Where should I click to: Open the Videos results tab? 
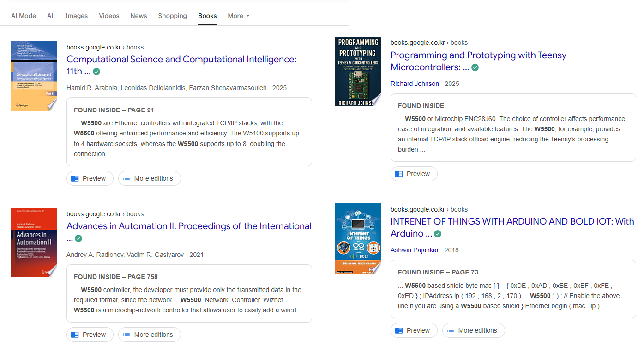[x=109, y=16]
